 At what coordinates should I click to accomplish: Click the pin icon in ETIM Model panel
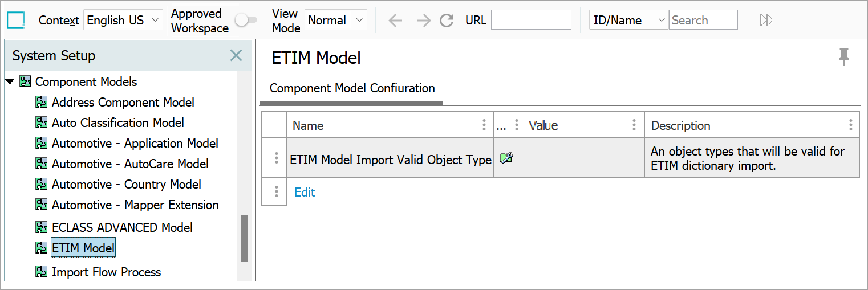(x=844, y=56)
